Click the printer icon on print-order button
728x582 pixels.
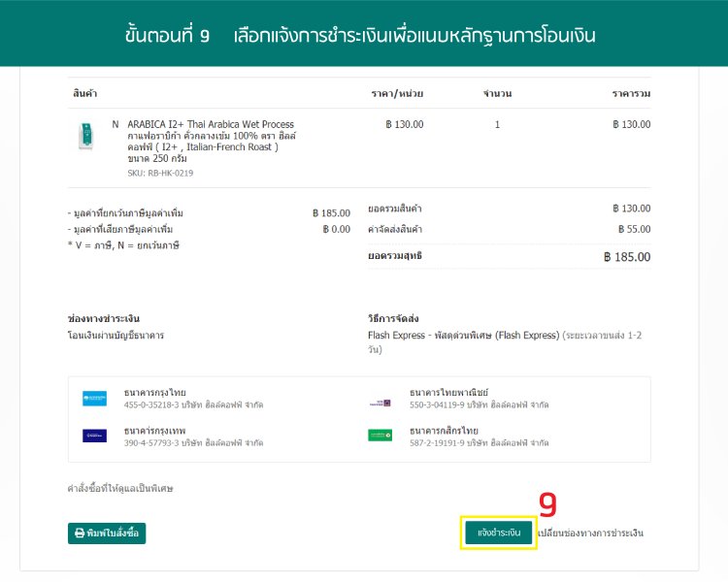pyautogui.click(x=80, y=533)
